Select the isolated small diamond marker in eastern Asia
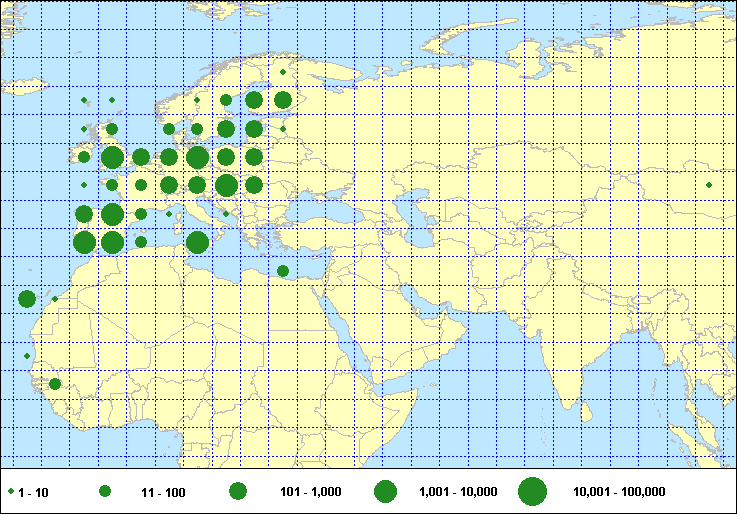Screen dimensions: 737x514 pyautogui.click(x=709, y=185)
